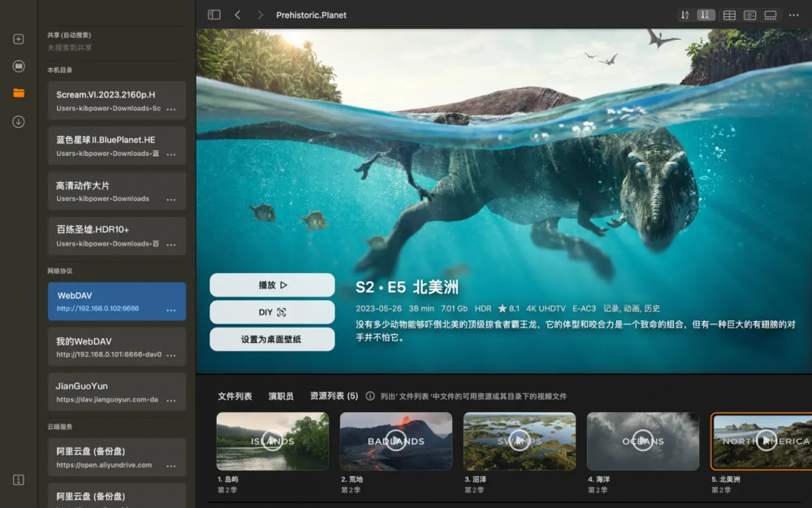Switch to grid table view
The image size is (812, 508).
pos(729,15)
